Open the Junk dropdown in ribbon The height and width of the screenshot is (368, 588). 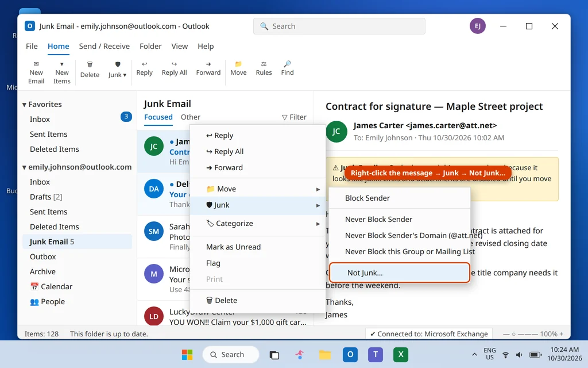[117, 70]
